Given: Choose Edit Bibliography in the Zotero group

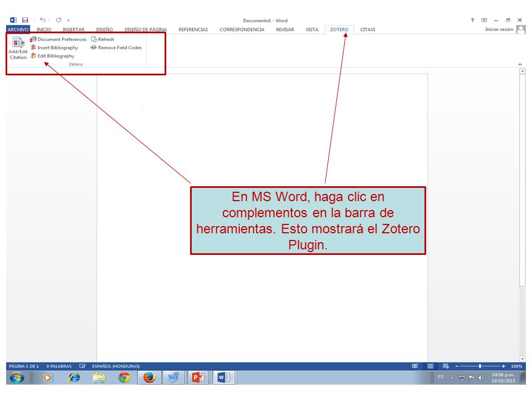Looking at the screenshot, I should coord(53,56).
